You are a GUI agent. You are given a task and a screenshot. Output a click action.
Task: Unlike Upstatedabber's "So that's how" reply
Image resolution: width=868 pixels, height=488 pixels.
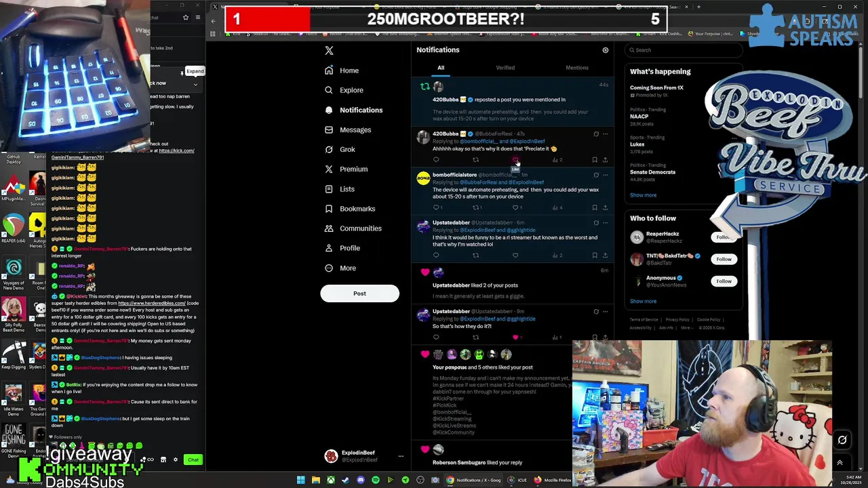pos(515,337)
